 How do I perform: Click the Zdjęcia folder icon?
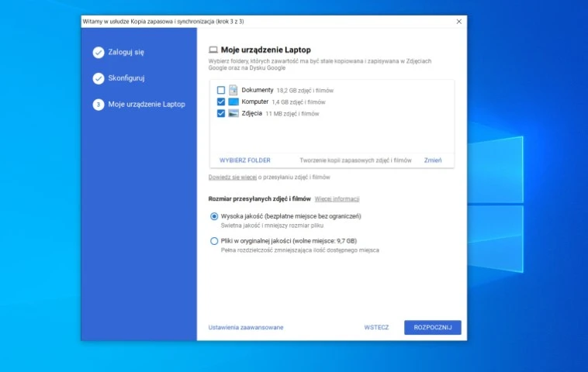[x=233, y=113]
